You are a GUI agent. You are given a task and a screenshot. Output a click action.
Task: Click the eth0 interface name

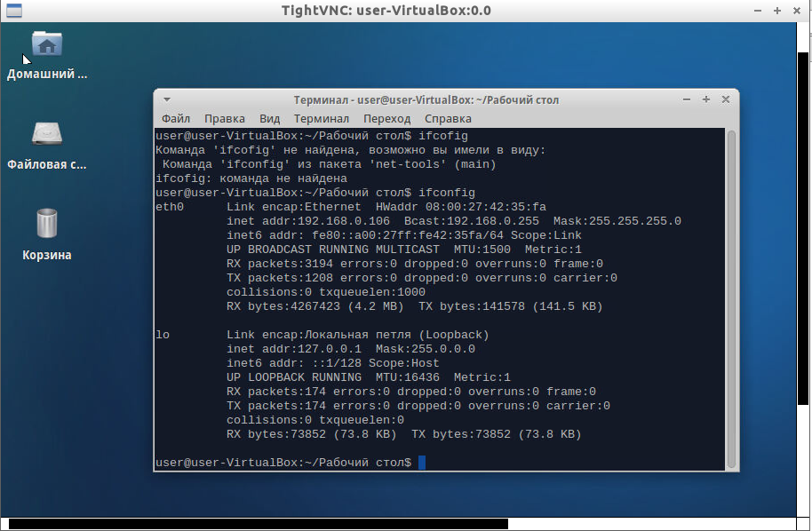coord(170,207)
